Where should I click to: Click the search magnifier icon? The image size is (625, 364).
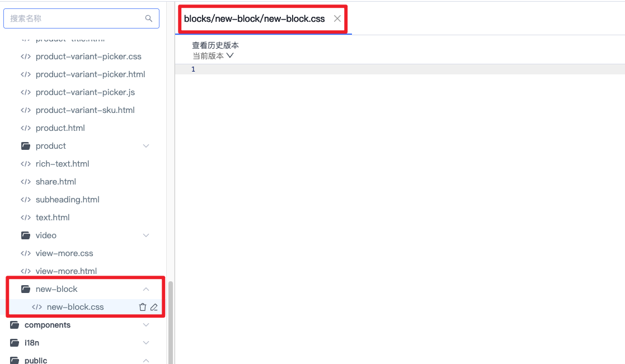[x=149, y=18]
